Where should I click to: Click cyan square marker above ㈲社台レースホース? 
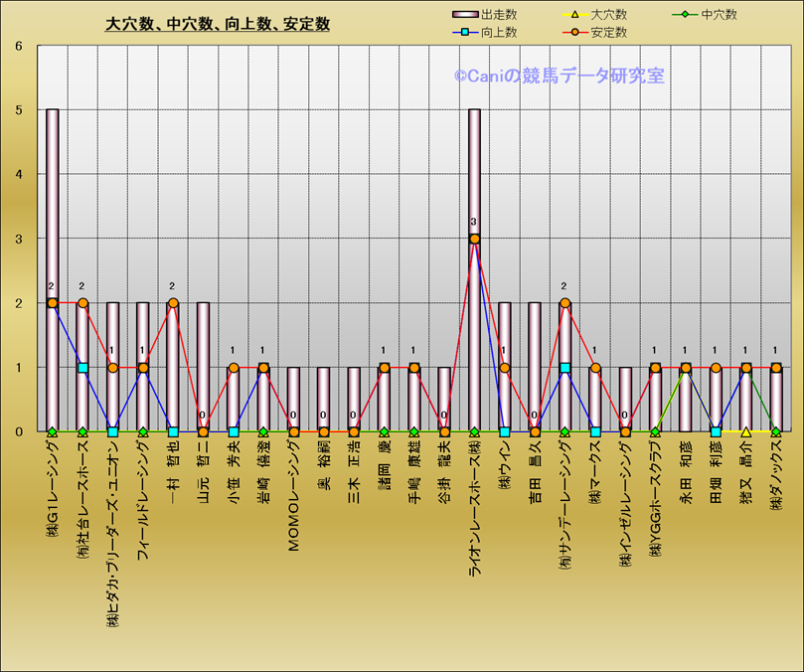click(82, 368)
